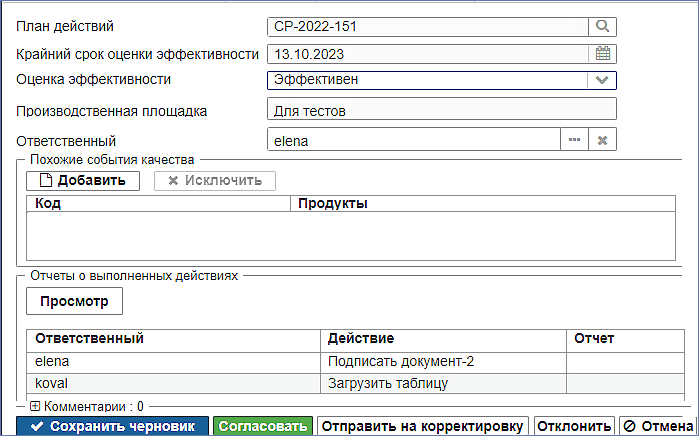699x436 pixels.
Task: Click the Отклонить button
Action: coord(574,426)
